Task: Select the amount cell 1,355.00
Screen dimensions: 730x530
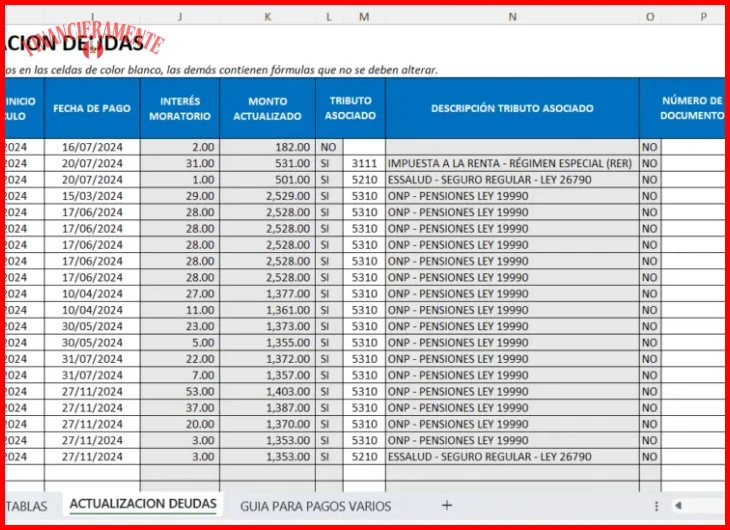Action: pyautogui.click(x=267, y=343)
